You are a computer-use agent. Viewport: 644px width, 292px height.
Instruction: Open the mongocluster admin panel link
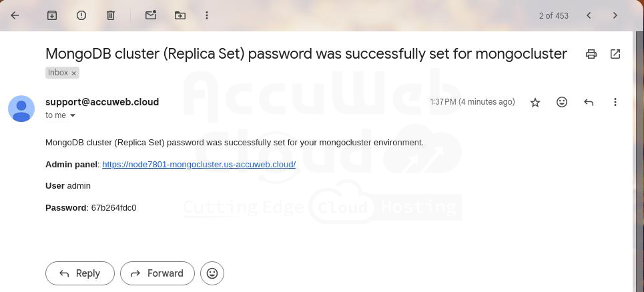(199, 165)
